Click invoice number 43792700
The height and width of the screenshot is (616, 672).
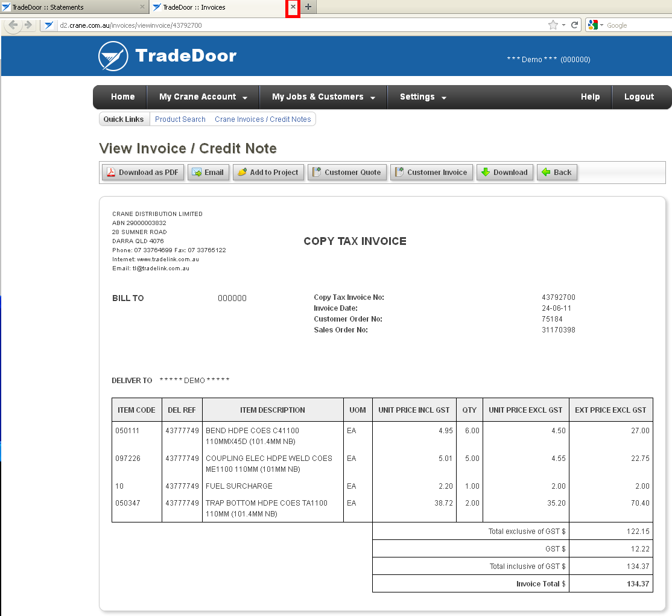pos(559,297)
